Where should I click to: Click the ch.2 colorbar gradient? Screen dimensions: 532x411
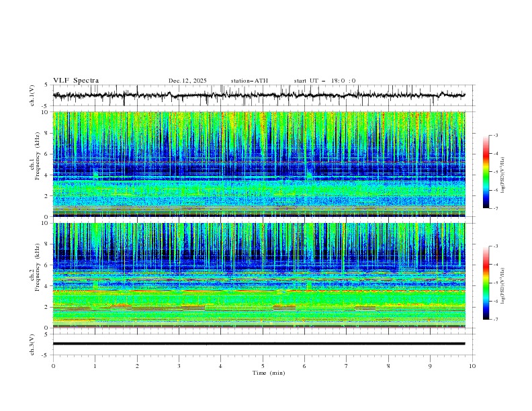[486, 283]
